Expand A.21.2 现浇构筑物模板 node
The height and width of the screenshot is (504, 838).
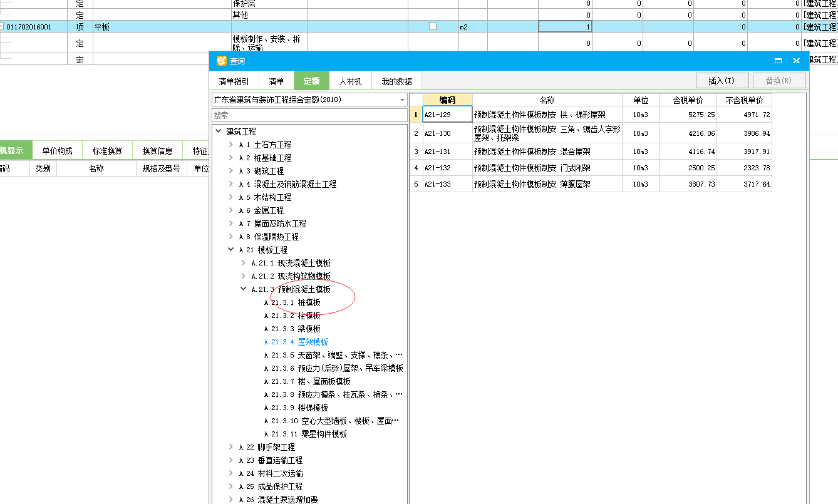(x=243, y=276)
